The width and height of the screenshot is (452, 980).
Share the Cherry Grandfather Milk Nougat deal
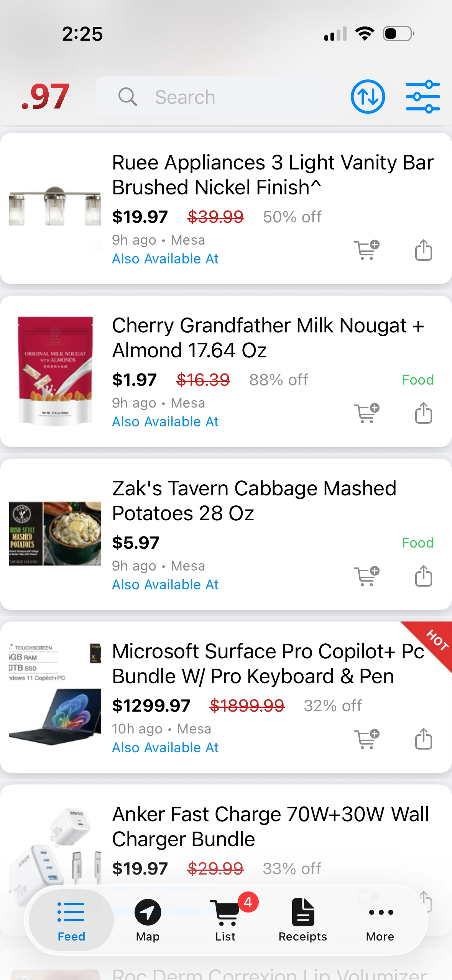(x=423, y=413)
